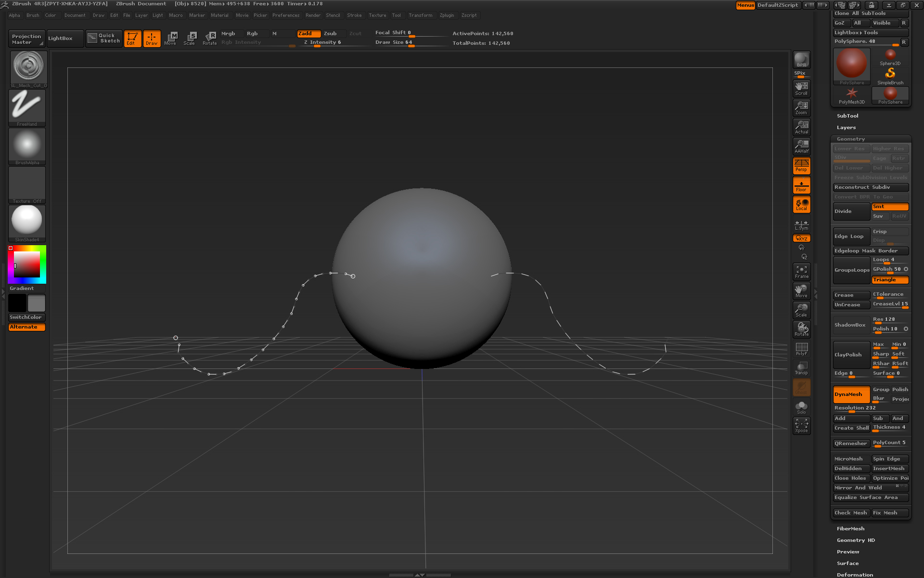Select the Scroll canvas icon

click(x=801, y=88)
